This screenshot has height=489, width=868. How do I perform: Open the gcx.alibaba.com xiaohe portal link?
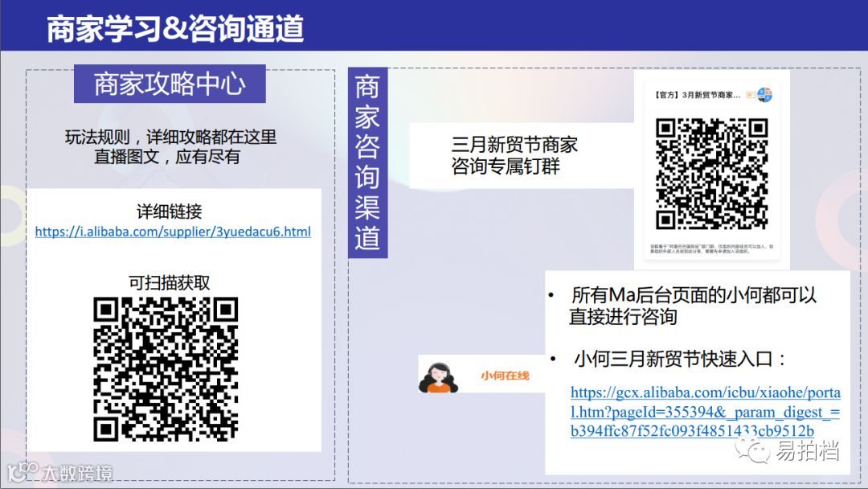coord(706,412)
